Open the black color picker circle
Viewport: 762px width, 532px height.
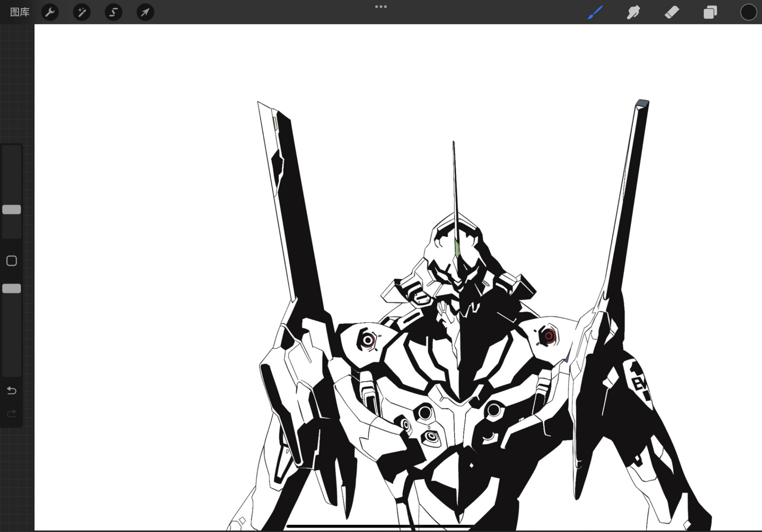pos(748,12)
